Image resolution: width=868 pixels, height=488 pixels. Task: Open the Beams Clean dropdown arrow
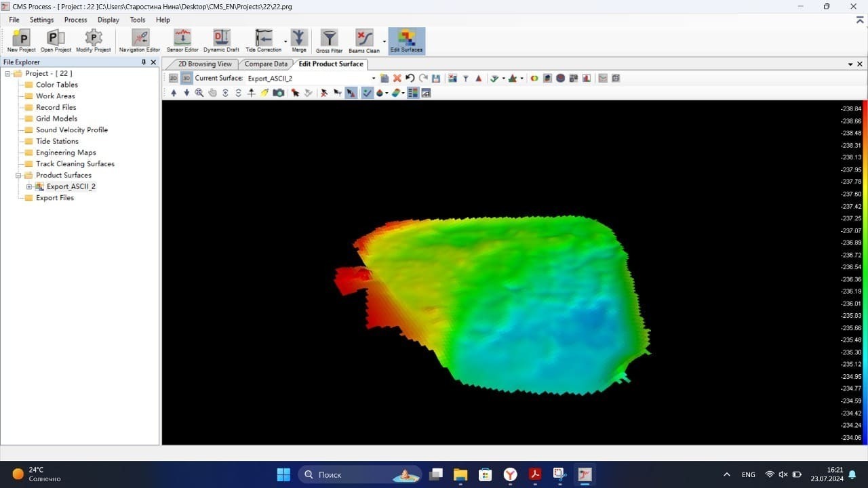tap(384, 41)
